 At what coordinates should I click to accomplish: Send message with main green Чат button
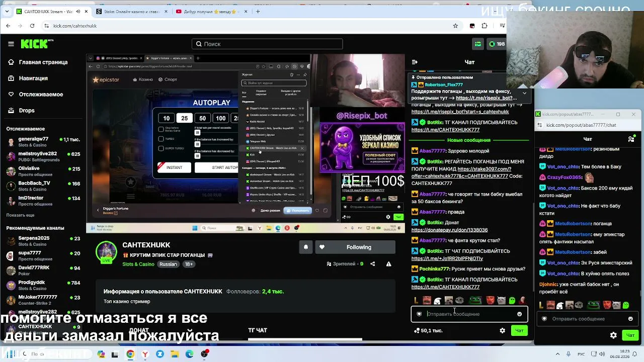(519, 330)
